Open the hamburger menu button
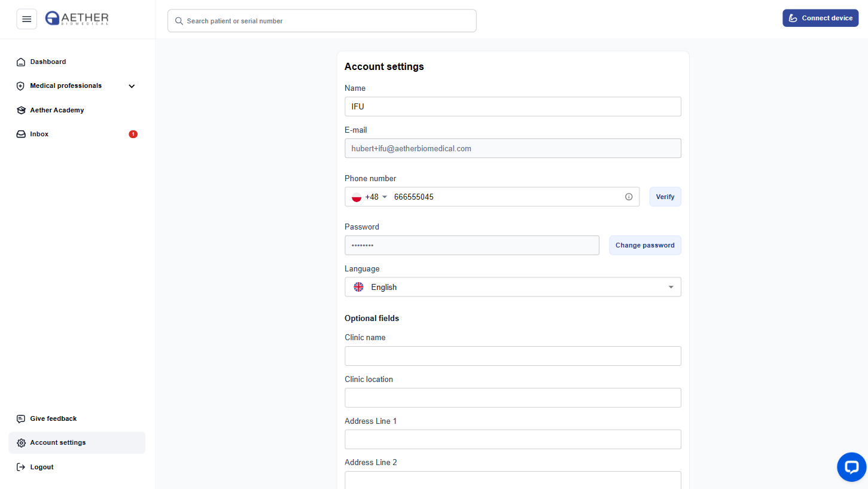Viewport: 868px width, 489px height. (26, 19)
